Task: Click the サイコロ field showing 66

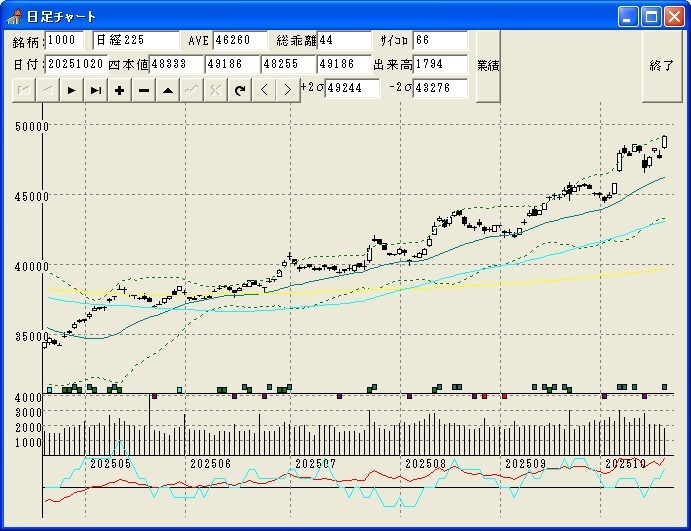Action: [x=440, y=40]
